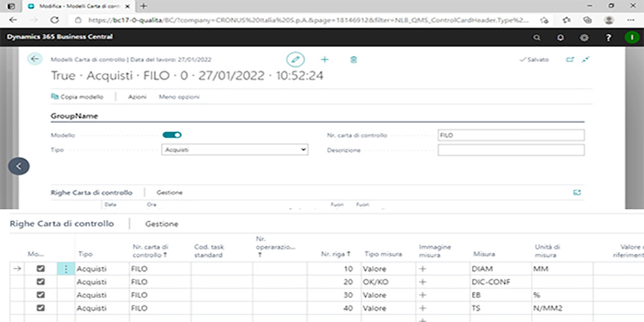644x322 pixels.
Task: Uncheck the checkbox in the TS row
Action: pyautogui.click(x=41, y=308)
